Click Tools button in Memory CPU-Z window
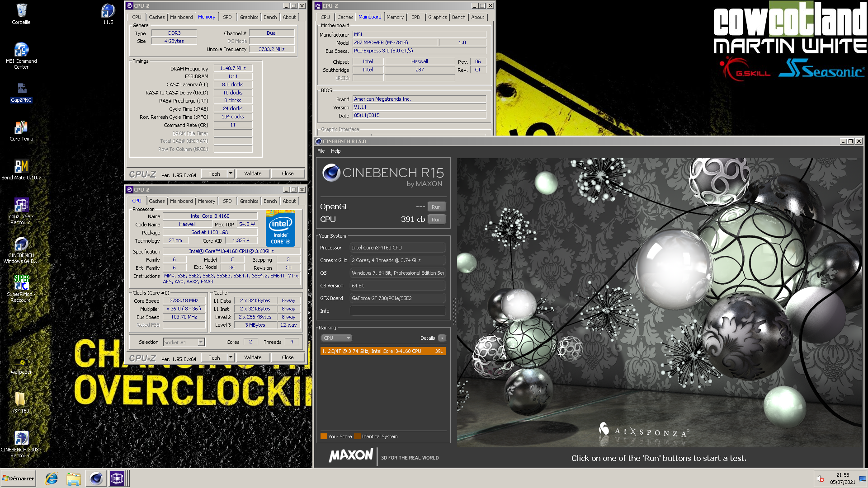Viewport: 868px width, 488px height. (214, 174)
